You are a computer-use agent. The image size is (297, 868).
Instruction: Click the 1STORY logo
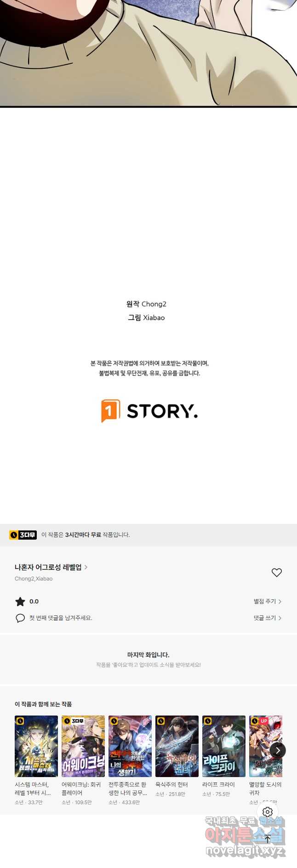tap(149, 411)
